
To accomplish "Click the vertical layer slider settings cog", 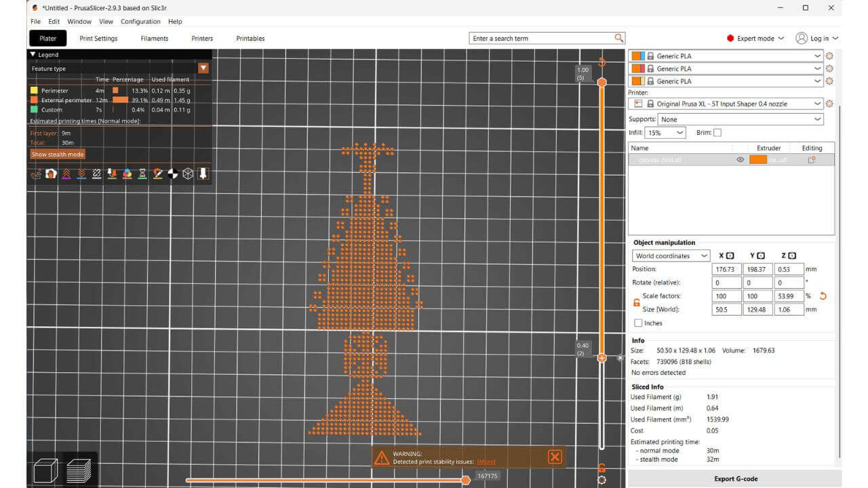I will pyautogui.click(x=601, y=480).
